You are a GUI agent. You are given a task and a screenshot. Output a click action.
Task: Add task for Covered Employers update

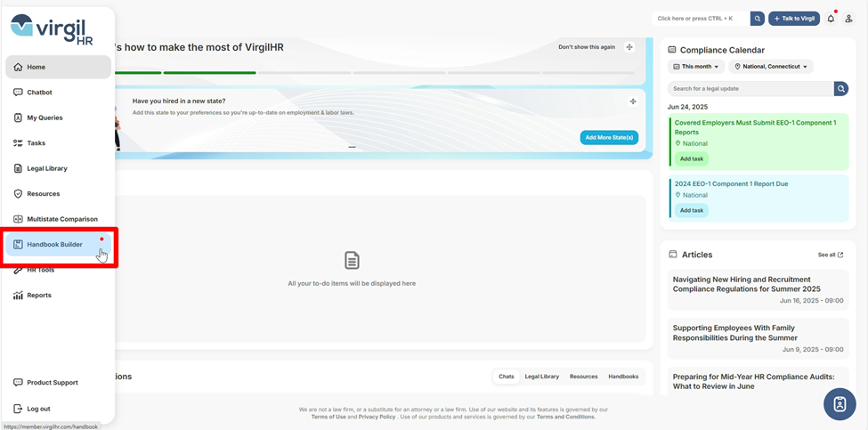pyautogui.click(x=692, y=158)
